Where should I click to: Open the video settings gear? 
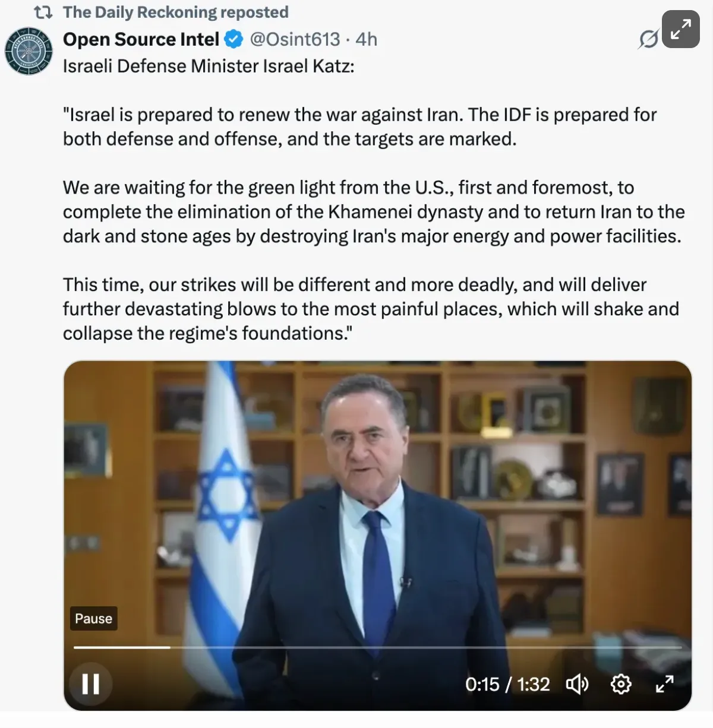click(621, 685)
